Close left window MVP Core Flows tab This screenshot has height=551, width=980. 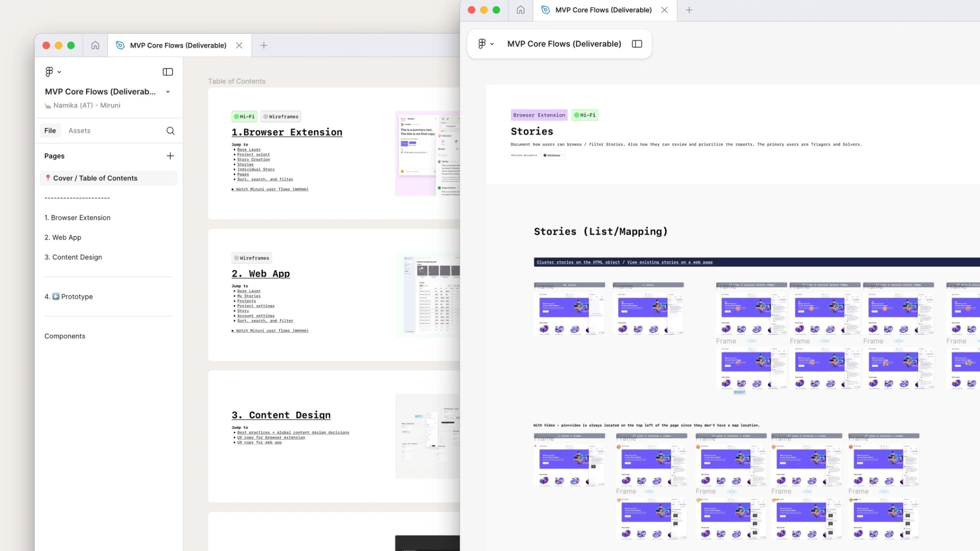pos(239,45)
